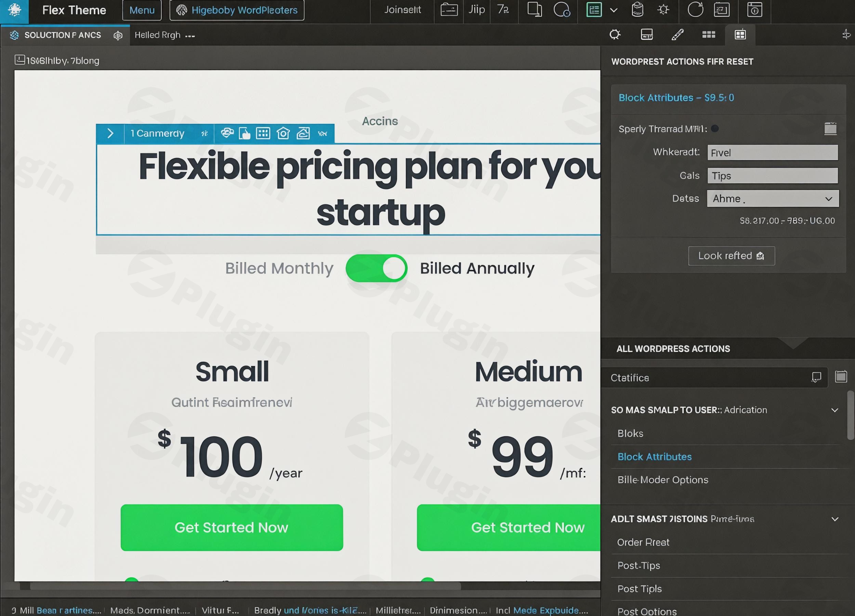Select the Jiip toolbar item
Viewport: 855px width, 616px height.
pos(476,10)
